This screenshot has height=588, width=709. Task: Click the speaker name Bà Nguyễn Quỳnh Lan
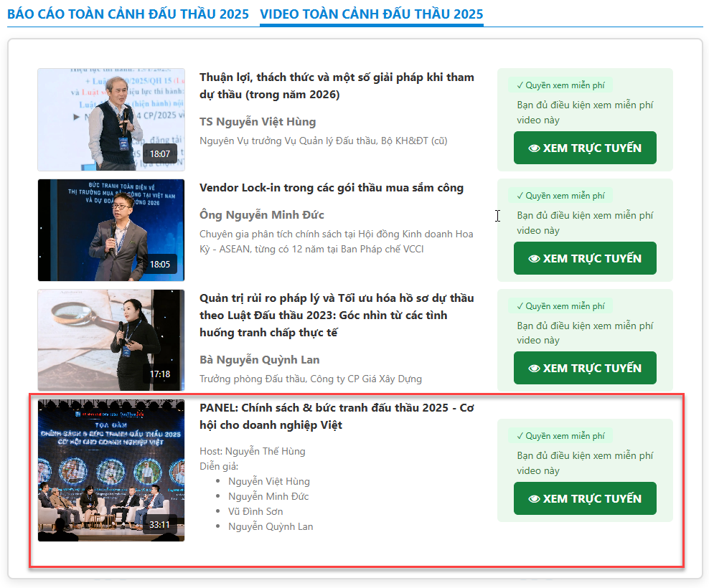259,360
